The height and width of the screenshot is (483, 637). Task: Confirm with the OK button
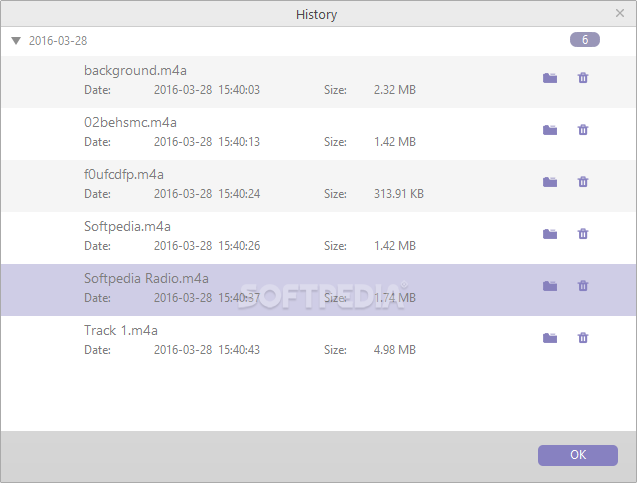[578, 455]
